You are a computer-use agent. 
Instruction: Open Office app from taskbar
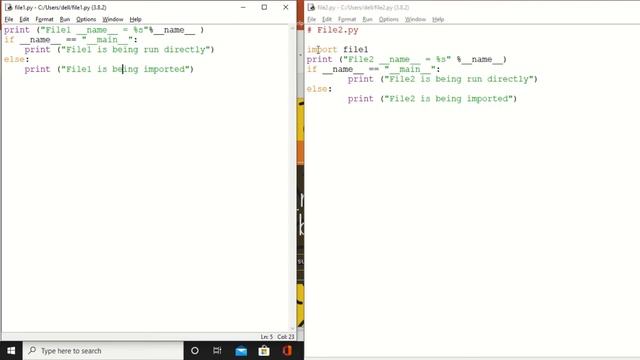[287, 351]
